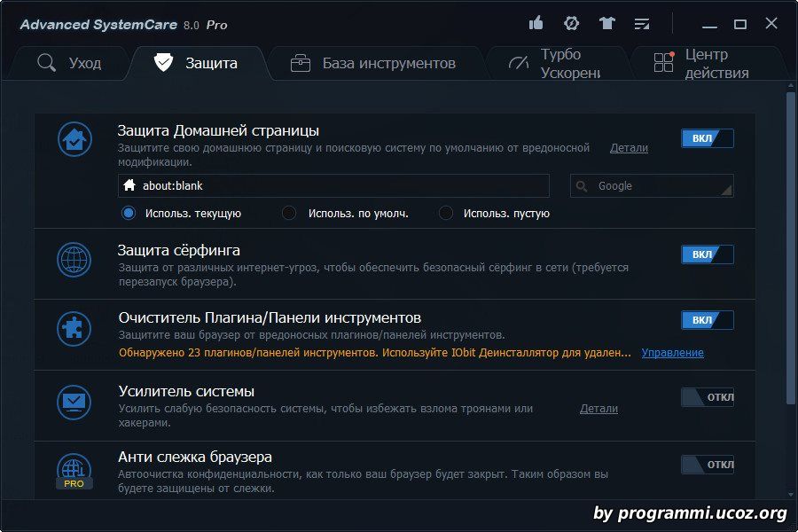Open the options menu icon in title bar
The image size is (798, 532).
[642, 24]
